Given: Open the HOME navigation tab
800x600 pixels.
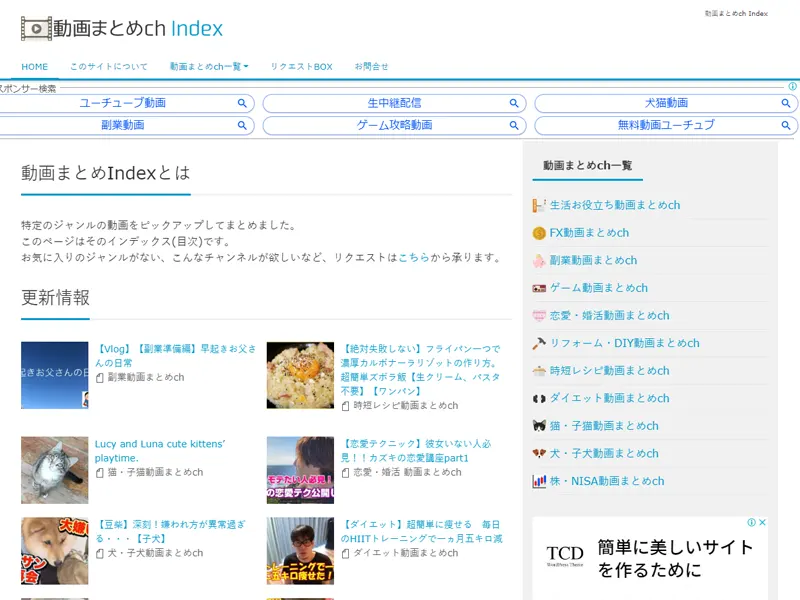Looking at the screenshot, I should [35, 67].
